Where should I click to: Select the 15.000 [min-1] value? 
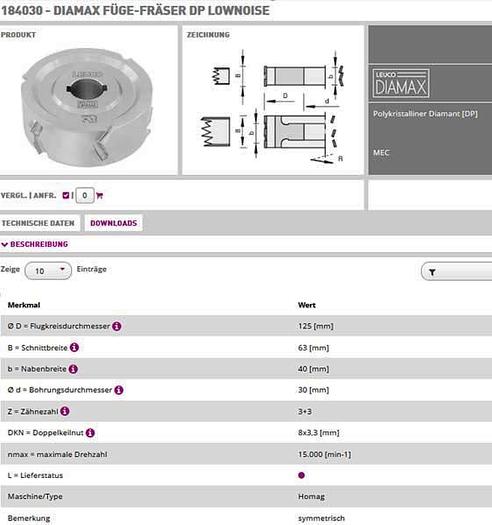[x=325, y=454]
